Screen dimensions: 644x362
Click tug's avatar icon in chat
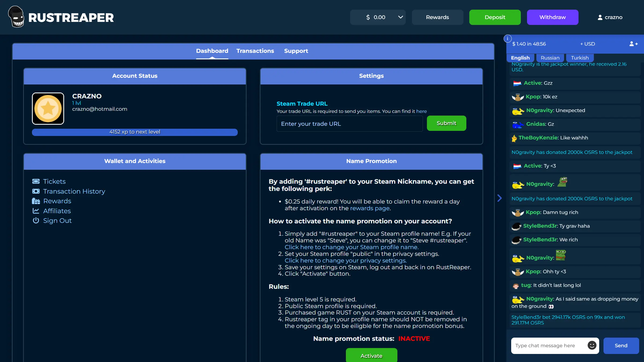pyautogui.click(x=515, y=286)
